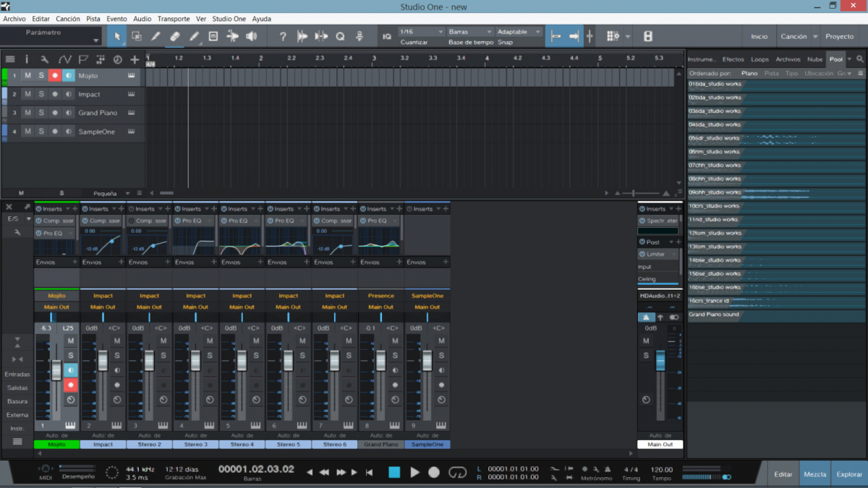868x488 pixels.
Task: Click the 120.00 tempo field
Action: coord(662,469)
